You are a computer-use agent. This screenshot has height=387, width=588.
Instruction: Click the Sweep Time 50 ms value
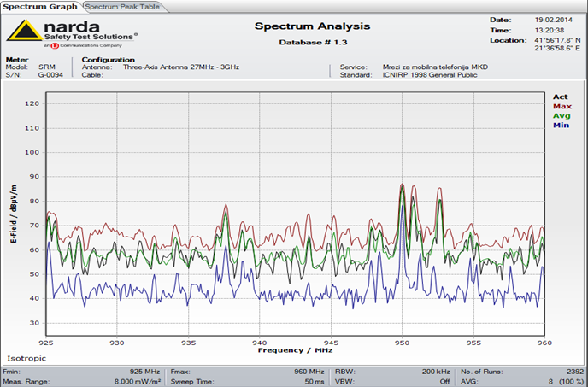click(316, 381)
